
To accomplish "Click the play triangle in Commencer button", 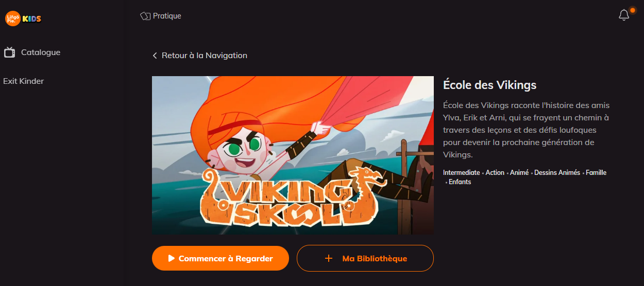I will [172, 258].
